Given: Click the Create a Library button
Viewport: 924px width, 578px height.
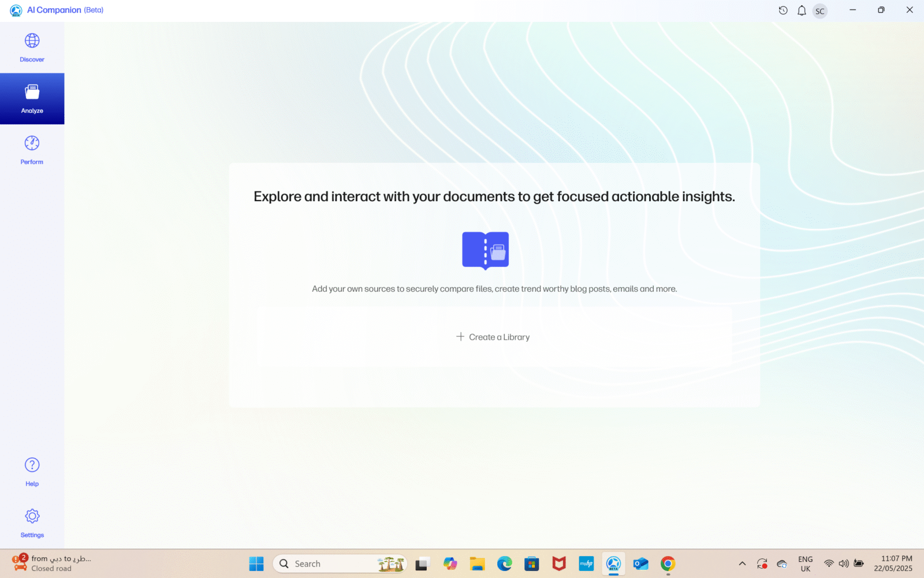Looking at the screenshot, I should pyautogui.click(x=493, y=337).
